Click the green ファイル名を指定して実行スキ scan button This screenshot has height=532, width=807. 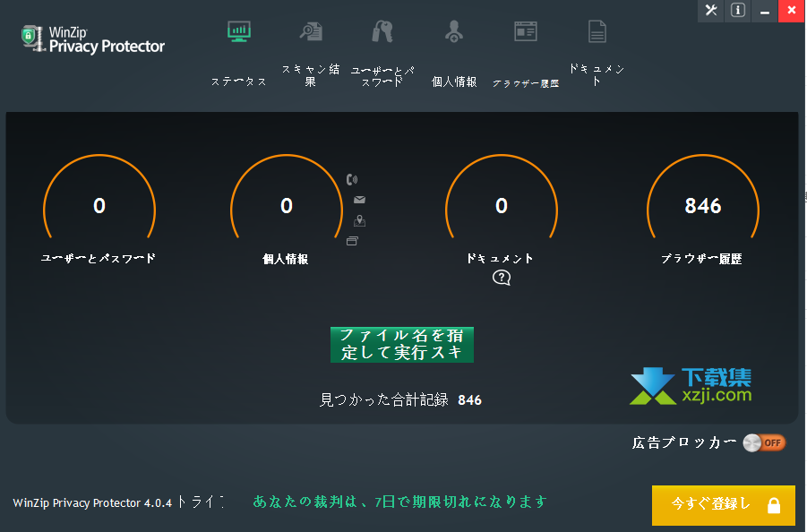coord(402,345)
